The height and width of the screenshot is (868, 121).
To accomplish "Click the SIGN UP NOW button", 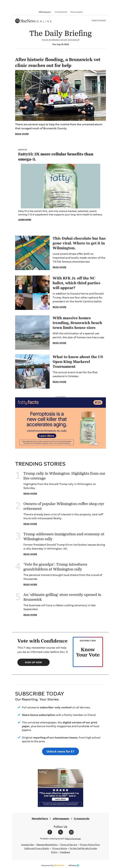I will pyautogui.click(x=33, y=662).
